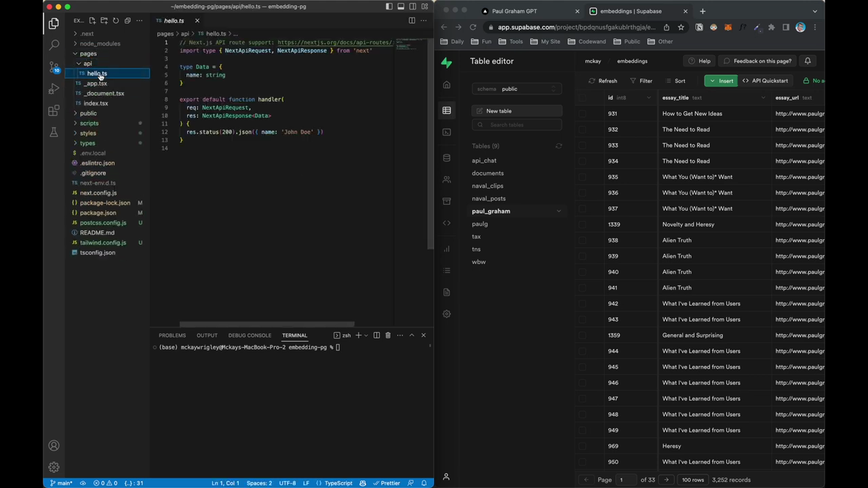Click the New table button
This screenshot has height=488, width=868.
pyautogui.click(x=517, y=110)
